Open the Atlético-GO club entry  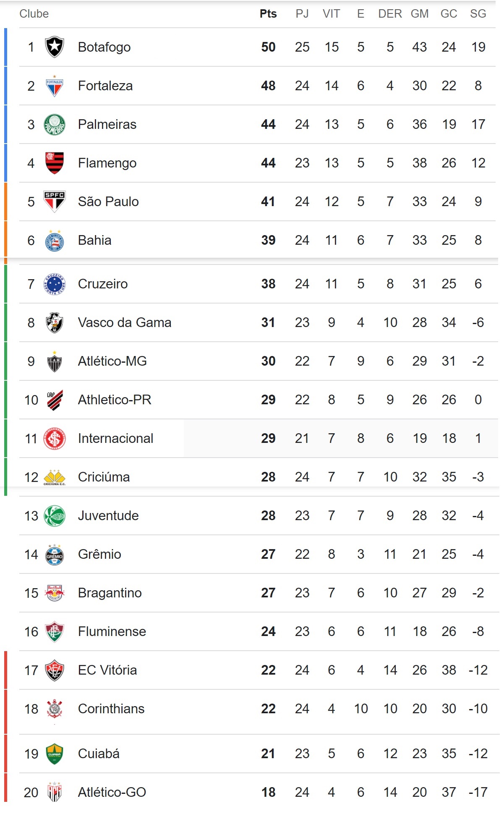(x=112, y=792)
